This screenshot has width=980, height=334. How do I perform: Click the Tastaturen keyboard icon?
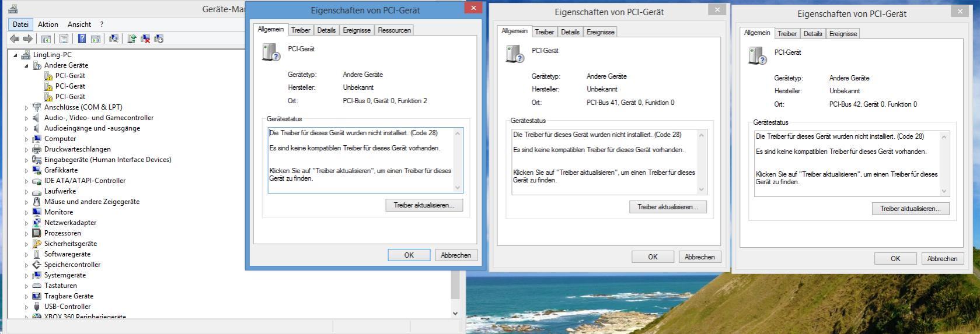coord(37,286)
